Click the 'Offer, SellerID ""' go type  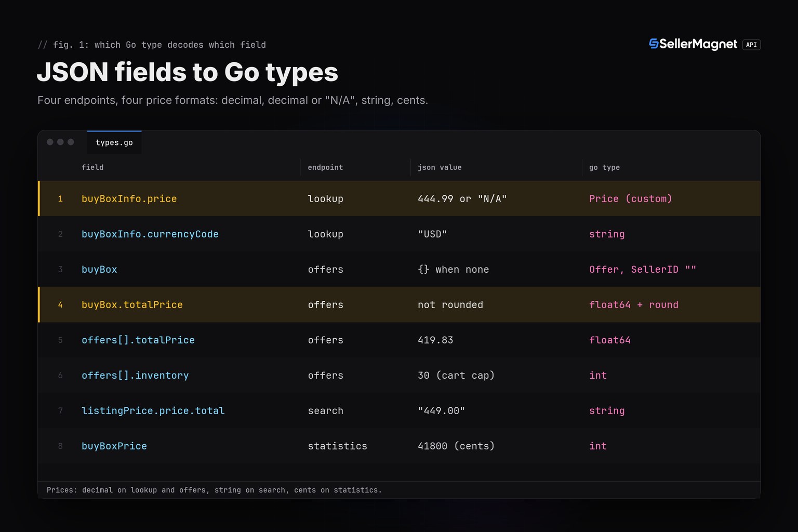(x=643, y=269)
